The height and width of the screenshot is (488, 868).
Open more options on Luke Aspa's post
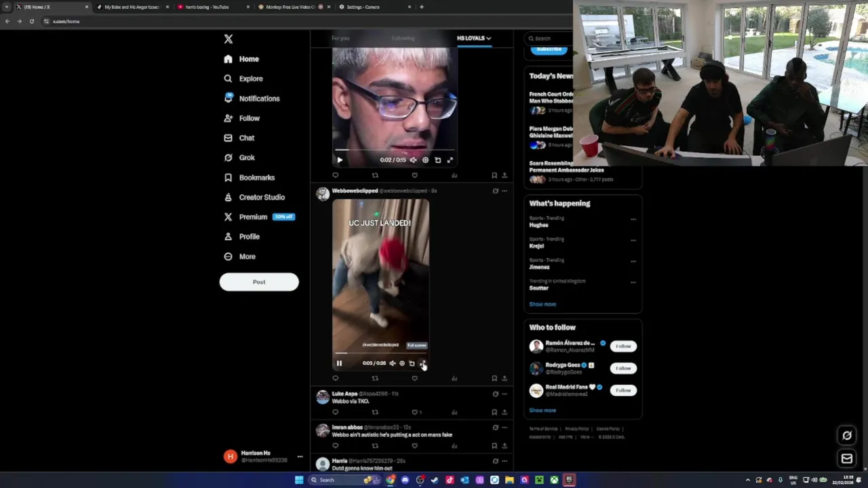tap(505, 394)
